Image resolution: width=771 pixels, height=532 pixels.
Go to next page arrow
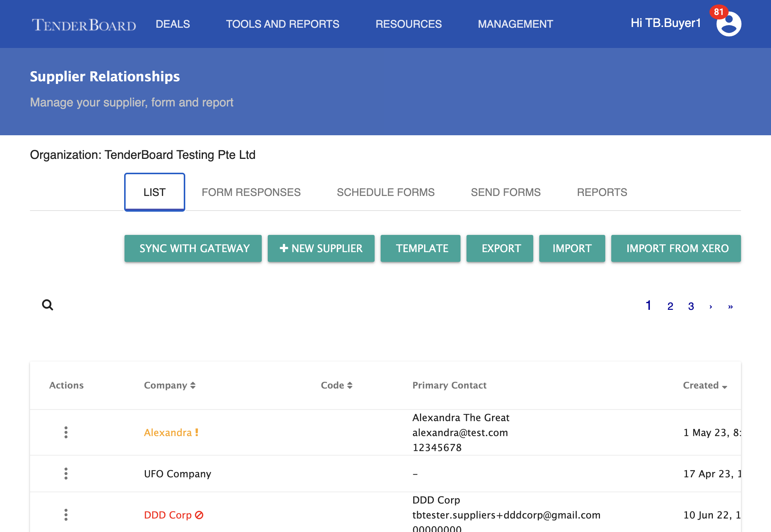711,306
